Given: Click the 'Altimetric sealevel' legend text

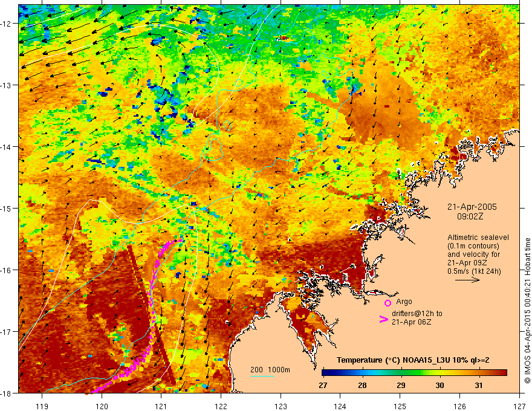Looking at the screenshot, I should pyautogui.click(x=478, y=238).
